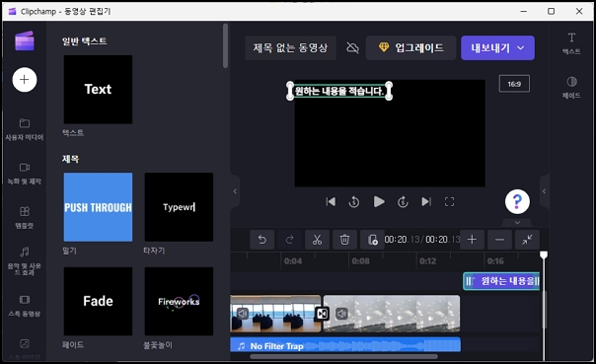Select the Typewriter title thumbnail
This screenshot has height=364, width=596.
click(x=179, y=207)
